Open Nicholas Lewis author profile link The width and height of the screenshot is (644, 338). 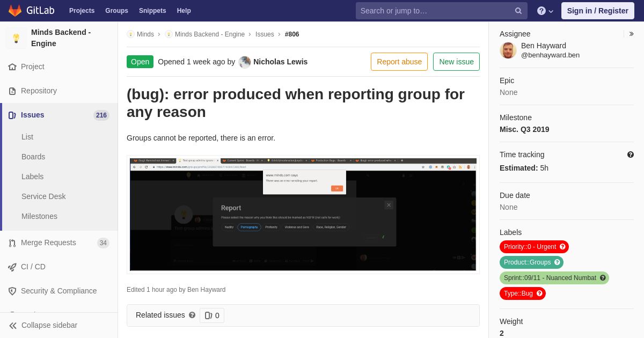coord(280,62)
